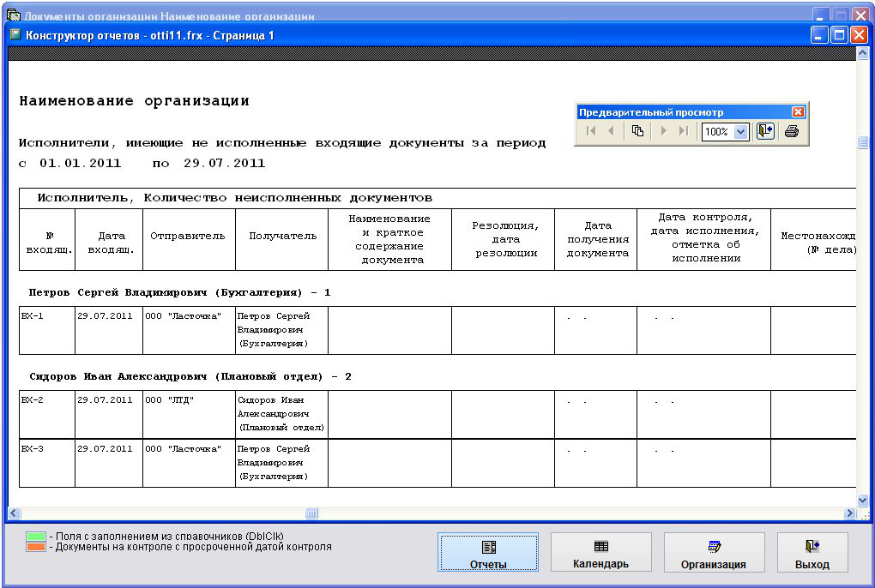Image resolution: width=875 pixels, height=588 pixels.
Task: Open the Календарь button
Action: point(600,553)
